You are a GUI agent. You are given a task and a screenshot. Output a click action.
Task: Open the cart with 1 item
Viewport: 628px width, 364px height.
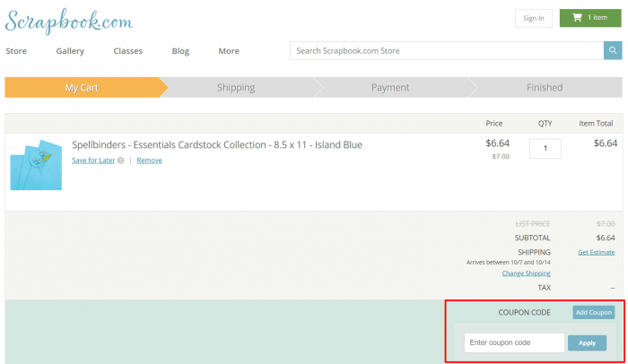590,18
